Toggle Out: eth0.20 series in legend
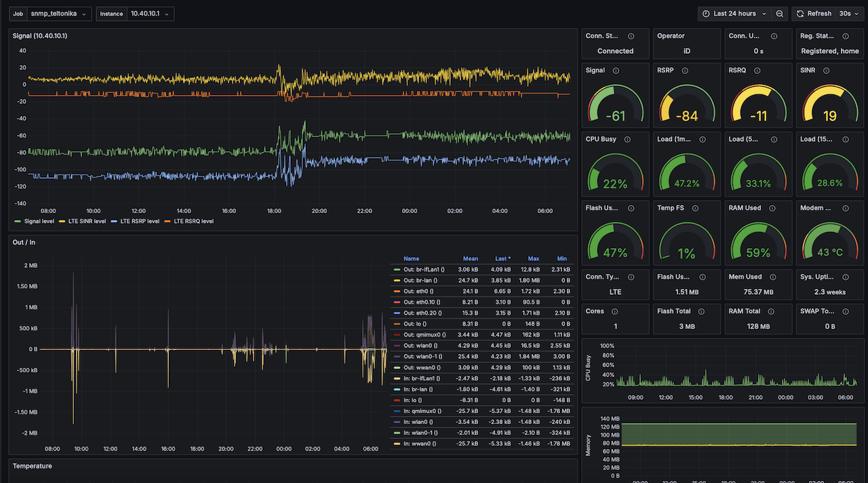Viewport: 868px width, 483px height. [422, 313]
